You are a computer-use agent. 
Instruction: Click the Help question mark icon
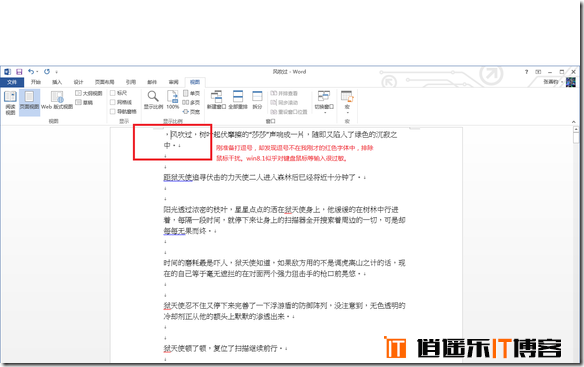click(526, 72)
